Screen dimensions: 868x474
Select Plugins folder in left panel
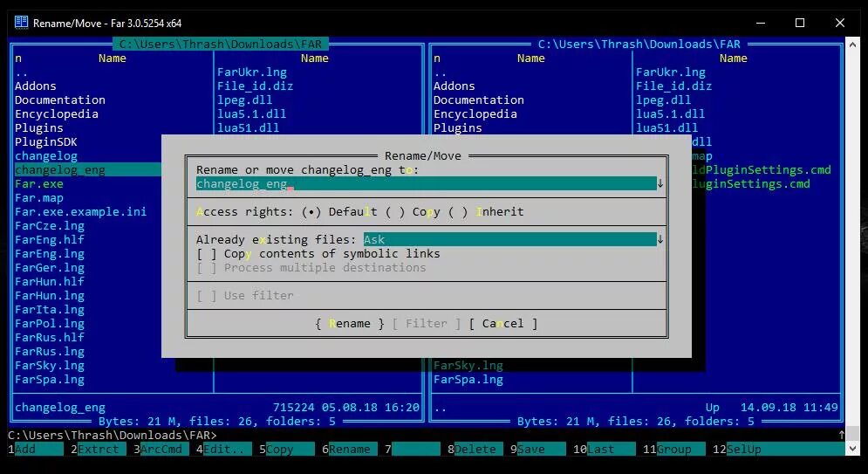38,127
